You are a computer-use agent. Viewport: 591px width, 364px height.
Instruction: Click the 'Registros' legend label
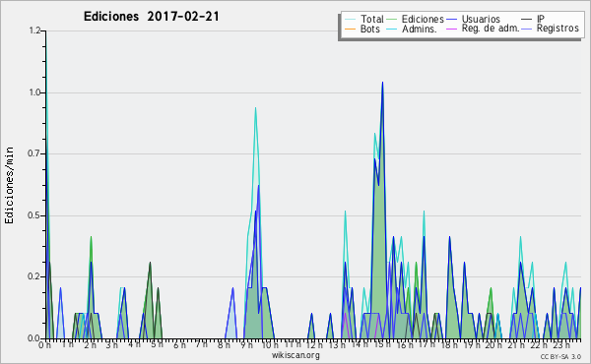pyautogui.click(x=558, y=29)
